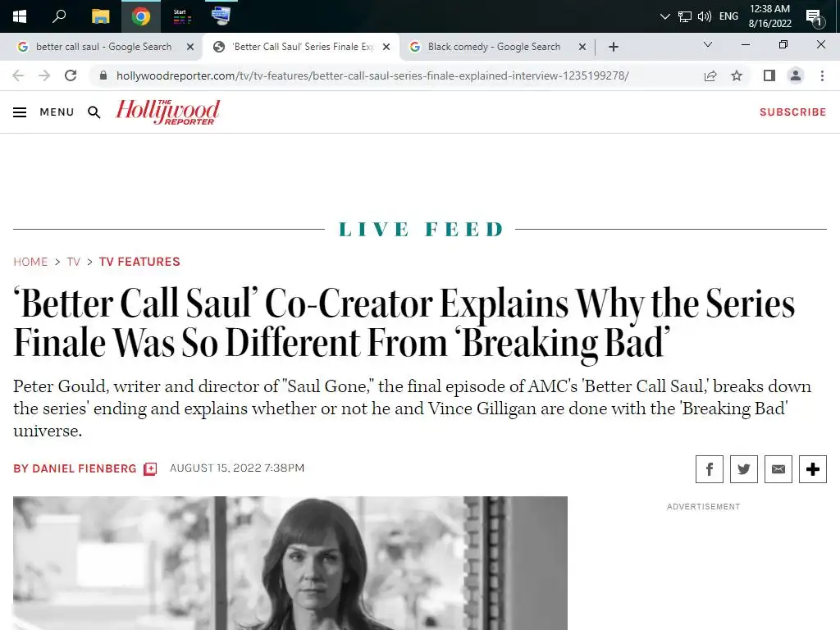Go to HOME breadcrumb
Viewport: 840px width, 630px height.
tap(30, 262)
